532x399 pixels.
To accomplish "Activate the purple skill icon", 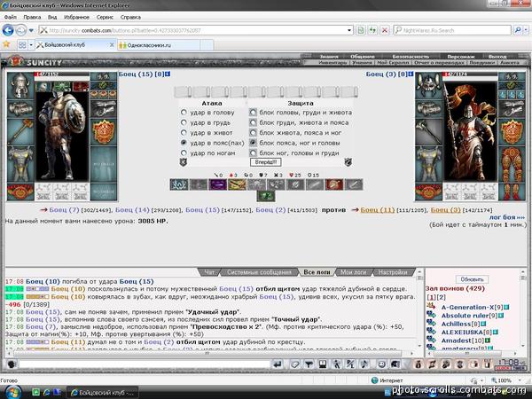I will pyautogui.click(x=217, y=184).
